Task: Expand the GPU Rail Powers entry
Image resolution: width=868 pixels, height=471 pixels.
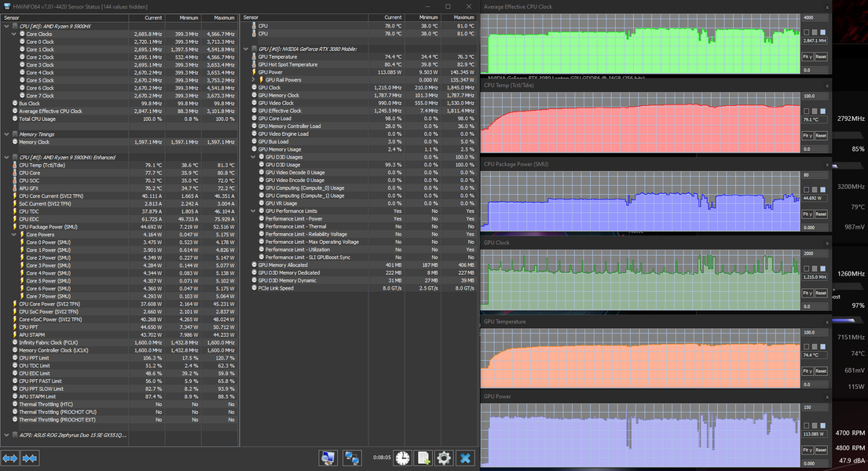Action: [x=254, y=80]
